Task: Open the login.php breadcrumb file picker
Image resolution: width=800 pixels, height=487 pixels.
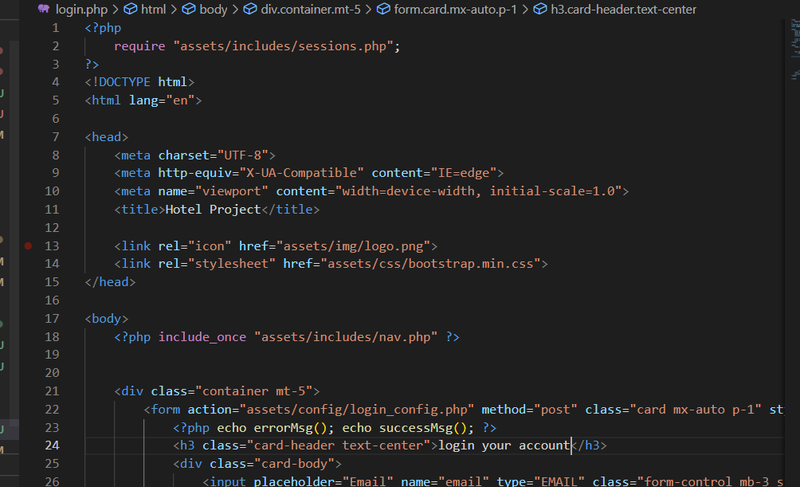Action: [81, 9]
